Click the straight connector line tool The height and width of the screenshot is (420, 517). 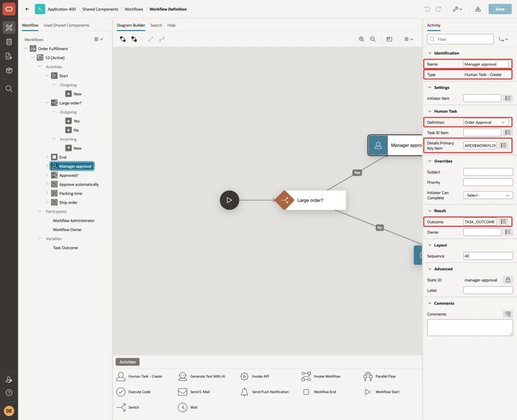[150, 39]
